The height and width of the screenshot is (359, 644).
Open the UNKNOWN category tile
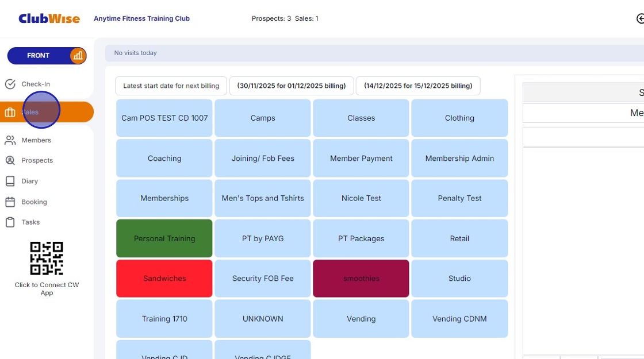point(263,319)
